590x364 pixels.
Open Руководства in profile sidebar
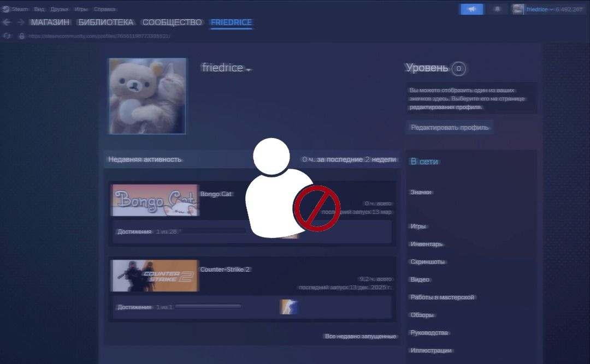point(429,332)
